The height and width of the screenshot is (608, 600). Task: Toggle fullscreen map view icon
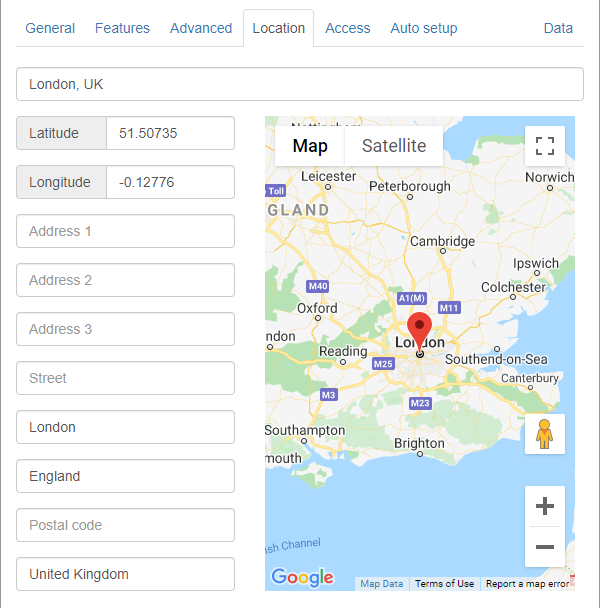point(545,146)
